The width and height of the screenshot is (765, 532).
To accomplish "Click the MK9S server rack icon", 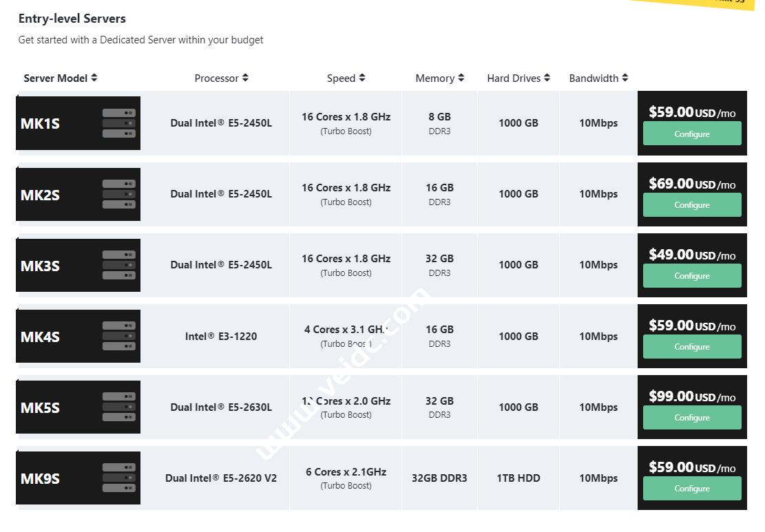I will pos(118,478).
